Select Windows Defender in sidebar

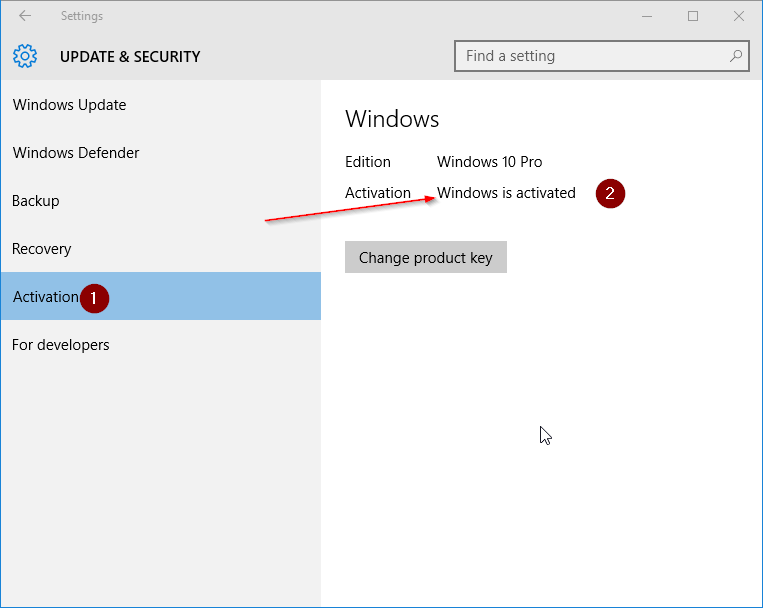[x=161, y=152]
